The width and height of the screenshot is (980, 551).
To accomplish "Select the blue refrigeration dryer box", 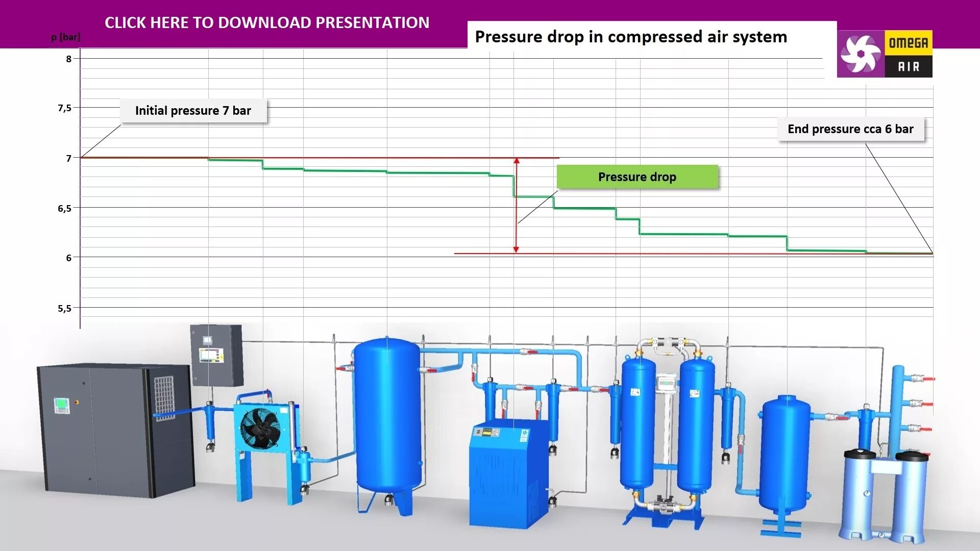I will point(509,473).
